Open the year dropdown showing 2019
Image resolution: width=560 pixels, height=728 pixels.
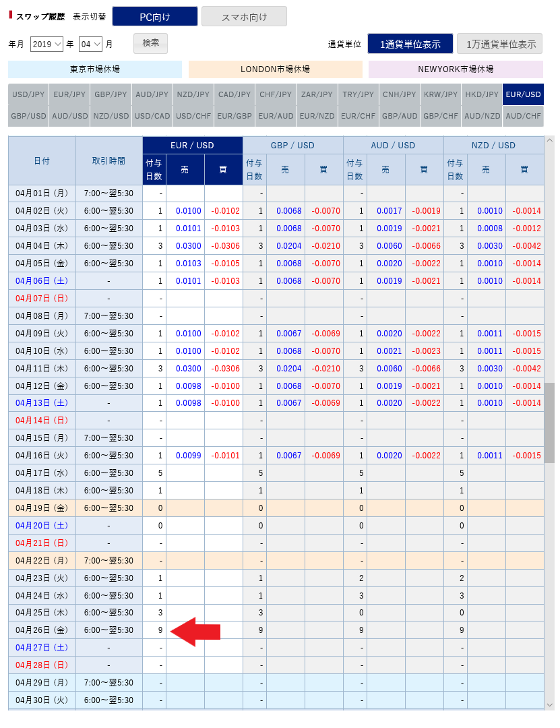tap(46, 44)
